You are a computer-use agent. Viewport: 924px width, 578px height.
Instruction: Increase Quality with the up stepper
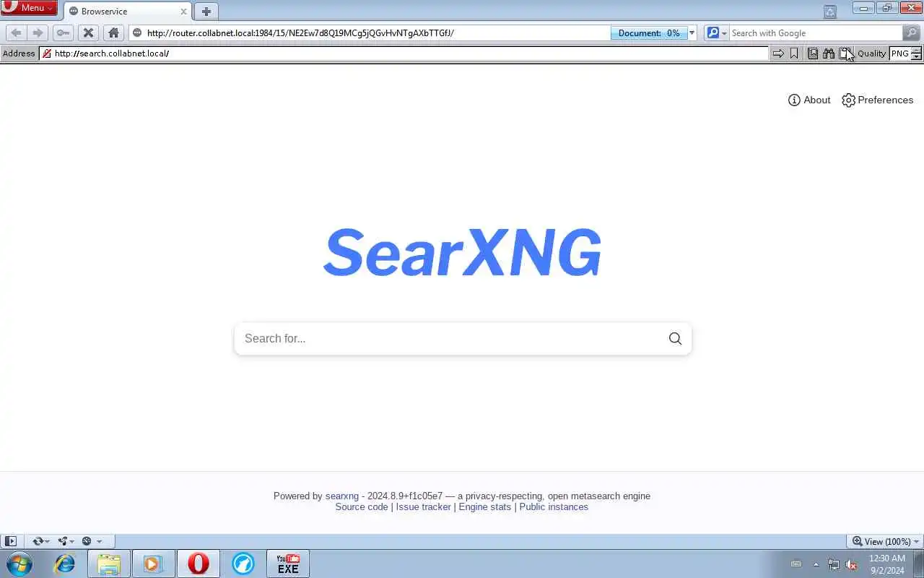click(x=917, y=50)
